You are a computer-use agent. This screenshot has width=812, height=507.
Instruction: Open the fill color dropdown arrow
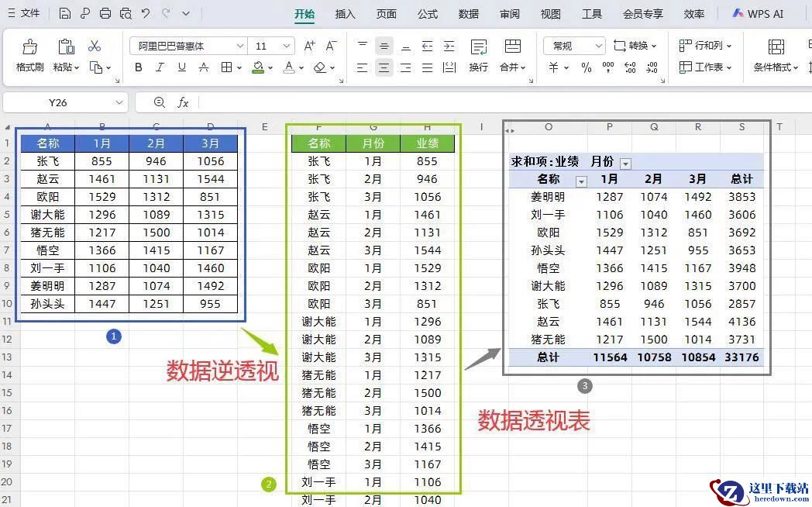tap(271, 68)
